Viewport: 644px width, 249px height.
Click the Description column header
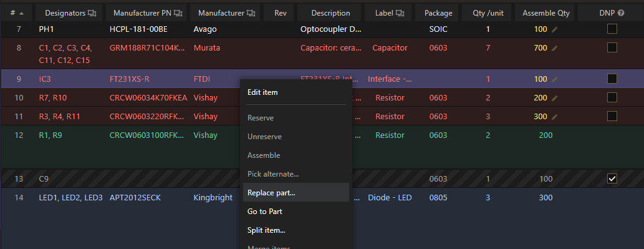330,13
